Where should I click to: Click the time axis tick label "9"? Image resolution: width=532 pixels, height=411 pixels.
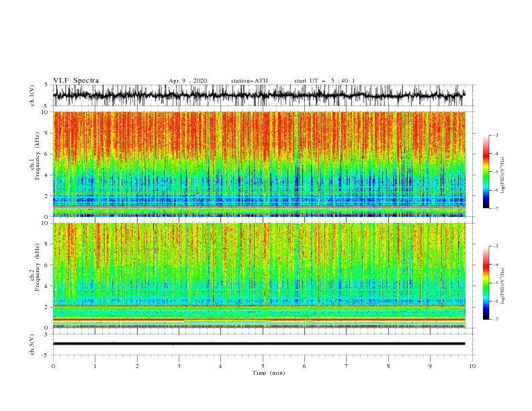tap(430, 366)
